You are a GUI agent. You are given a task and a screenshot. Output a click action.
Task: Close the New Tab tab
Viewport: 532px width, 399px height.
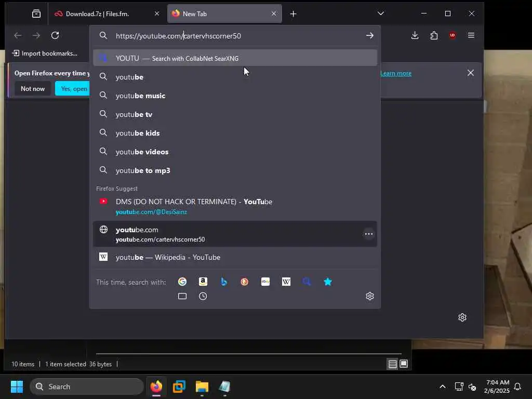coord(274,14)
